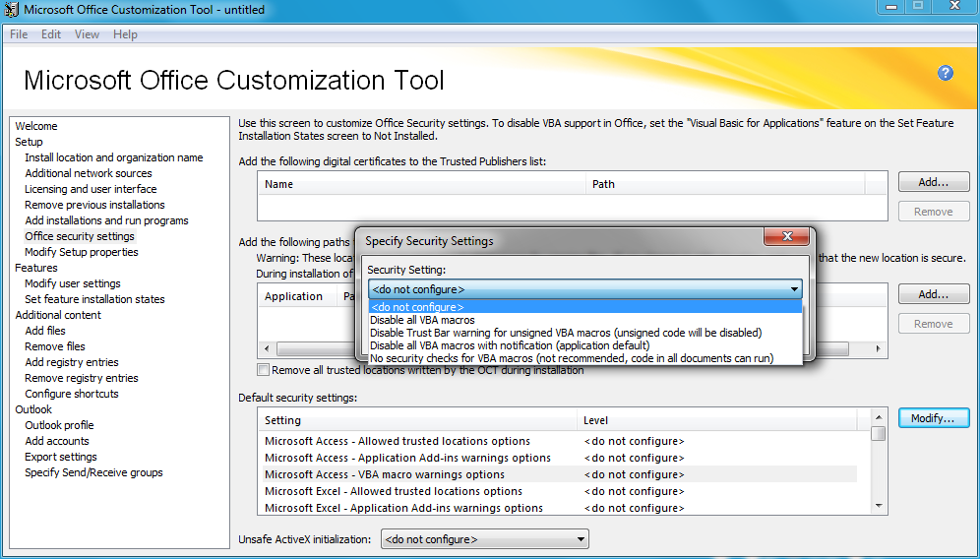This screenshot has height=559, width=980.
Task: Select Microsoft Access - Allowed trusted locations options row
Action: pyautogui.click(x=558, y=441)
